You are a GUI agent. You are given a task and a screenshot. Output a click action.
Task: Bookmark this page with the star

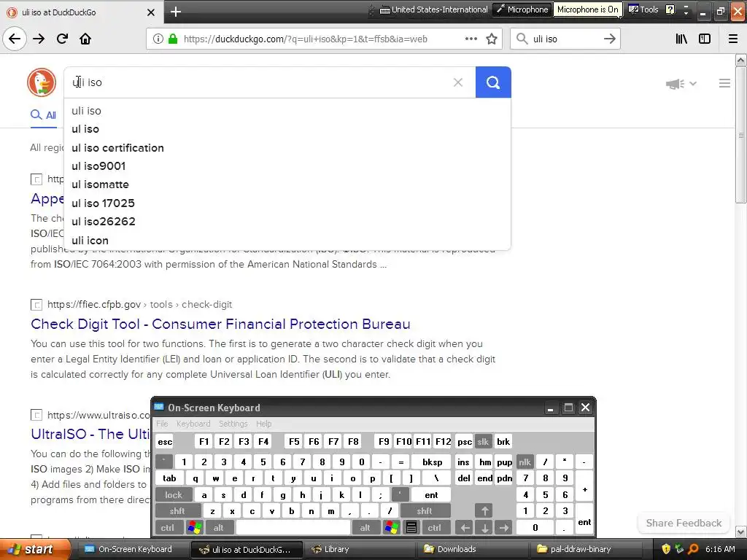(492, 39)
